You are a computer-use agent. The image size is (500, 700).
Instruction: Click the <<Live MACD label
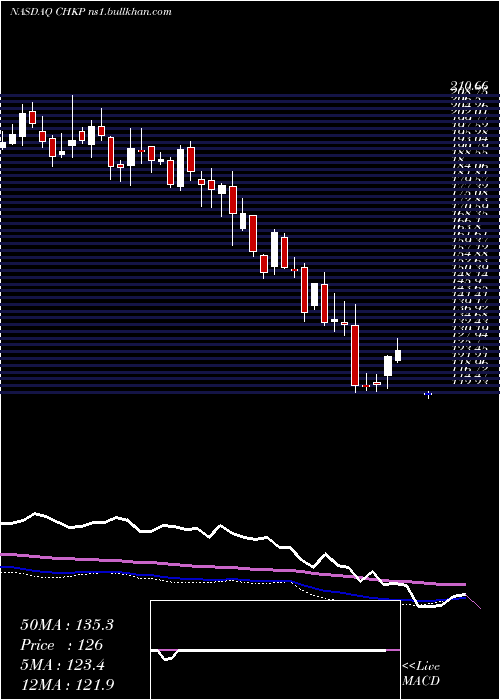coord(421,673)
